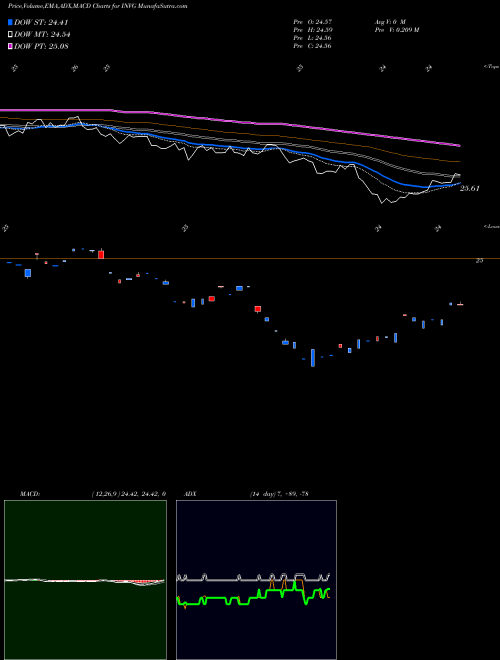Click the '<Lows' label at right edge
The width and height of the screenshot is (500, 660).
click(492, 226)
